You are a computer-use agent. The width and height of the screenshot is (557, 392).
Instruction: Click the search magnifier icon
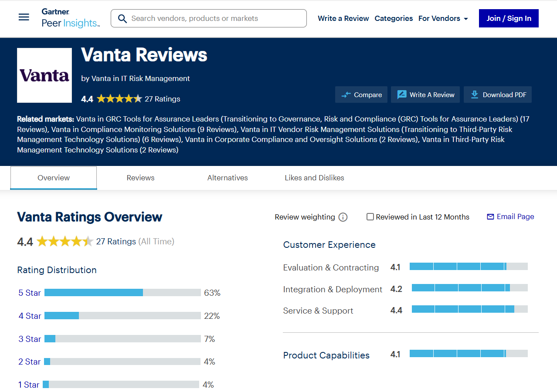pos(122,18)
